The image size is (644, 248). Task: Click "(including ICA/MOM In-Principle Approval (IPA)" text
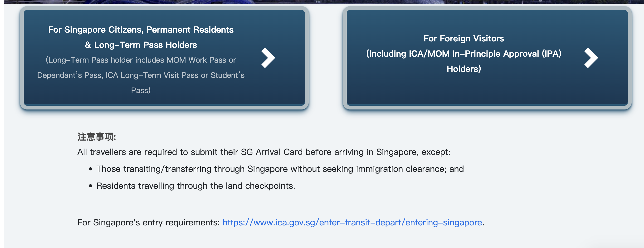pos(463,54)
